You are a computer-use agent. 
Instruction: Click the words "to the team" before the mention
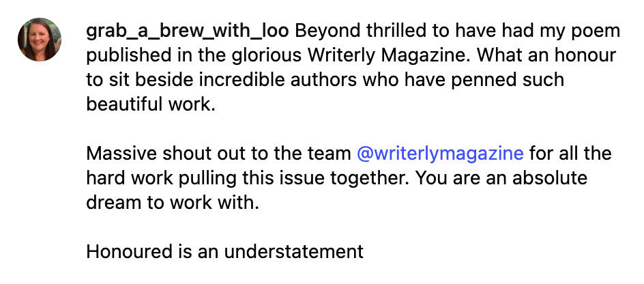click(310, 152)
